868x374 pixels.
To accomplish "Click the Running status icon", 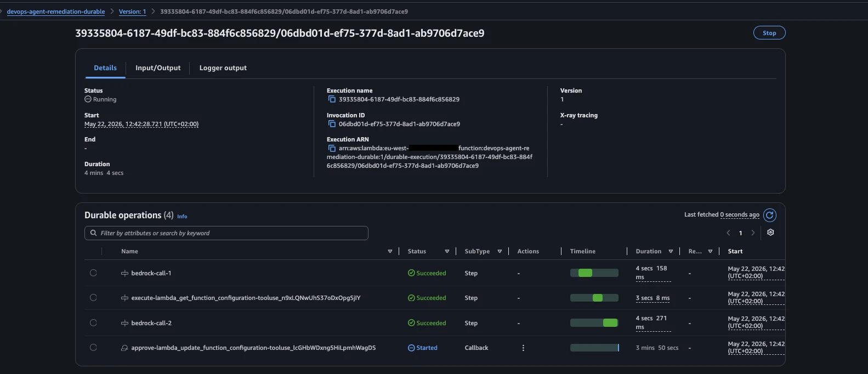I will 88,99.
